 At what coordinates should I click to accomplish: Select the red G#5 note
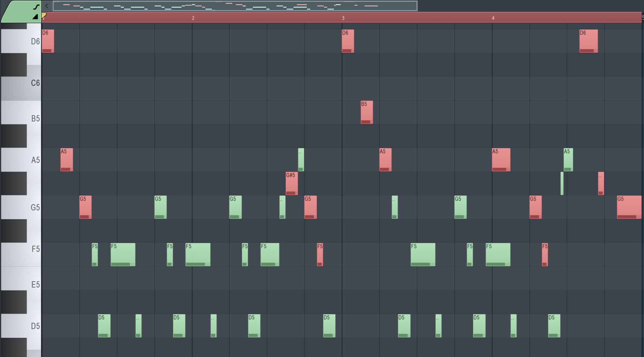291,184
